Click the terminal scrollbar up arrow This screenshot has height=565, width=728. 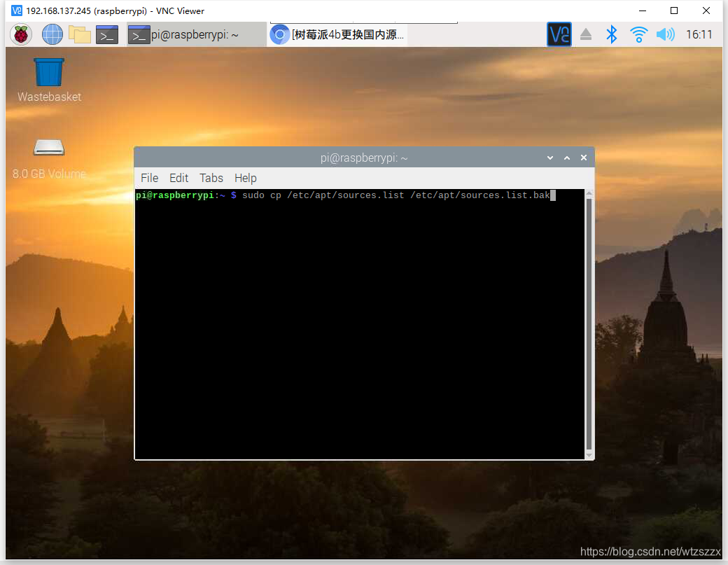coord(589,193)
